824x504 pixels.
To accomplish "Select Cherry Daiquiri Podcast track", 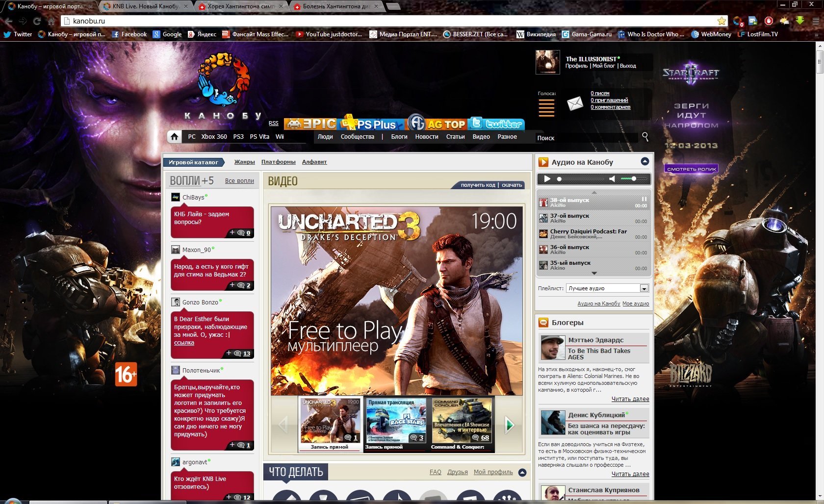I will click(x=593, y=234).
